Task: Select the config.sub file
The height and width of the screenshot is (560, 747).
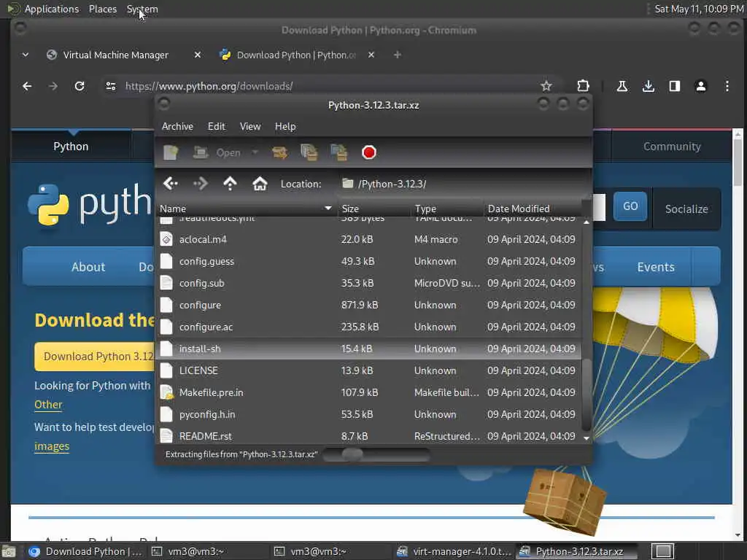Action: tap(368, 283)
